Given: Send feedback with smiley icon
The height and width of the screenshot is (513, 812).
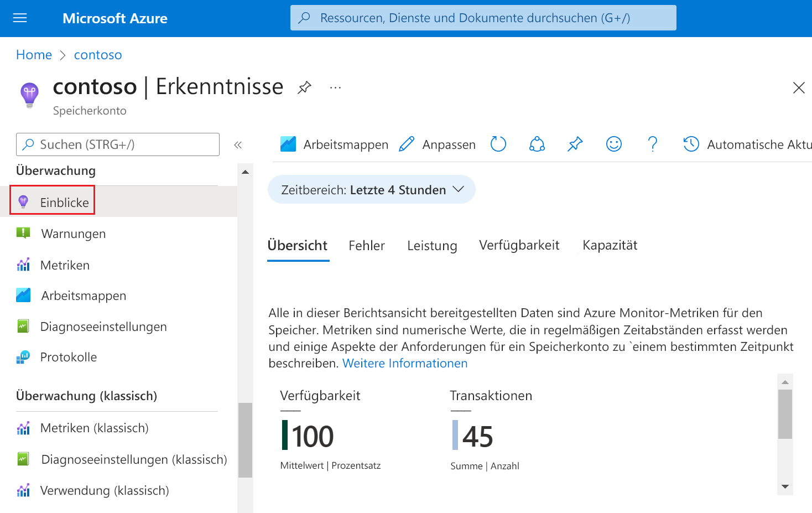Looking at the screenshot, I should click(614, 144).
